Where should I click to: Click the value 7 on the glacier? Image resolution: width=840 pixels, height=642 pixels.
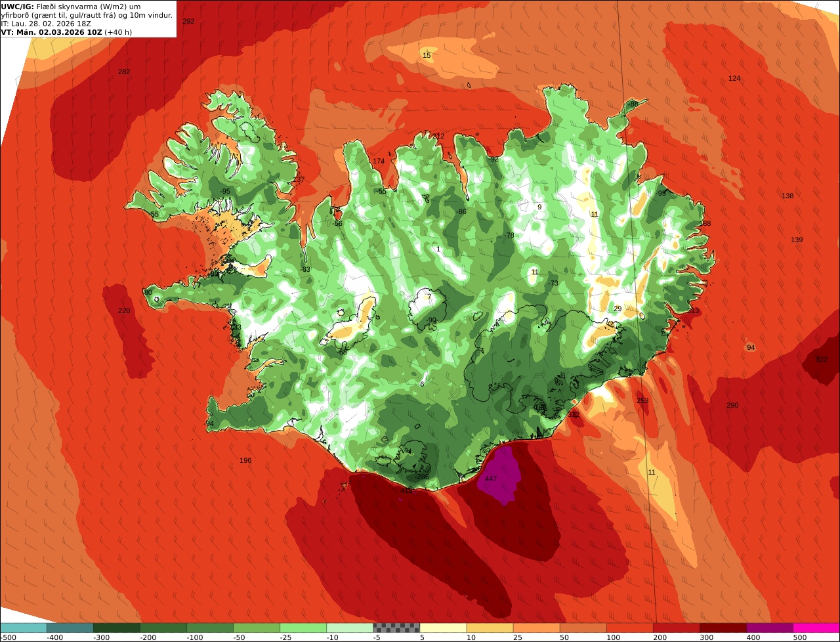[429, 297]
